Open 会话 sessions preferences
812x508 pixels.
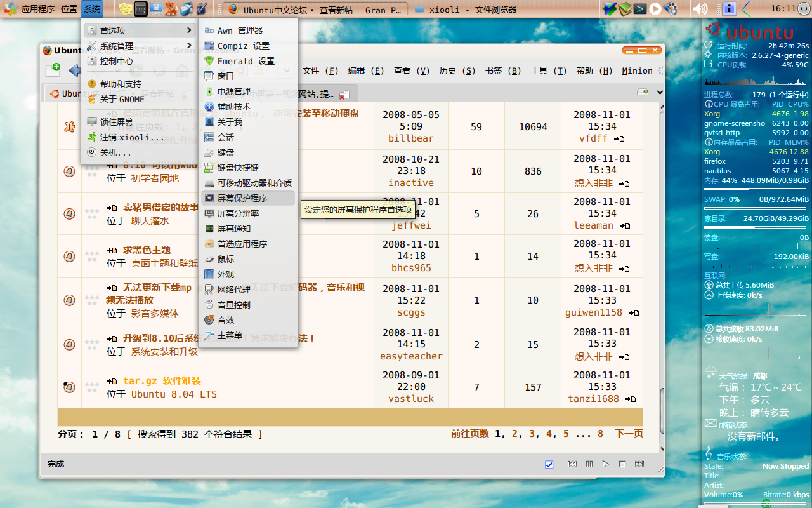[x=248, y=137]
